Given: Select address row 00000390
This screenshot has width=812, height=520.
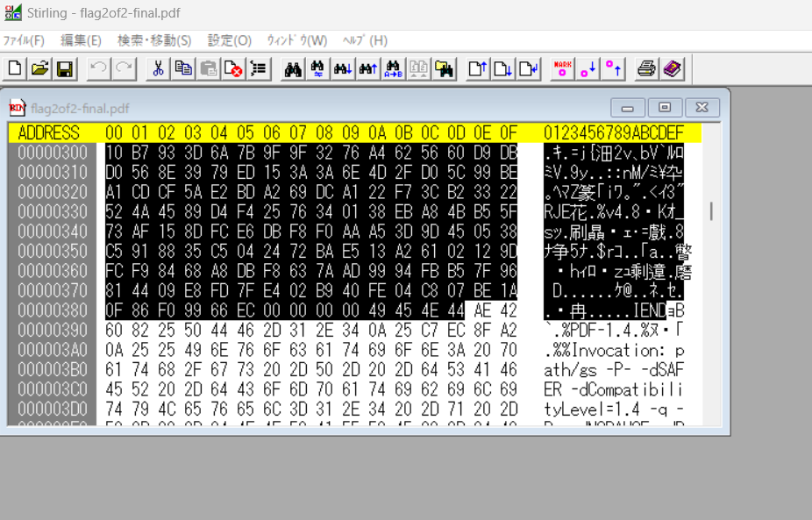Looking at the screenshot, I should coord(53,330).
